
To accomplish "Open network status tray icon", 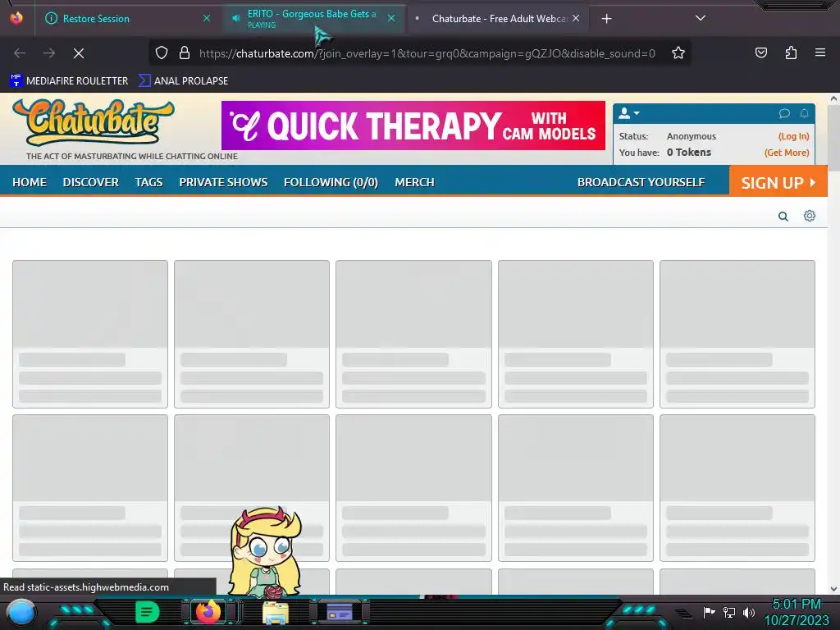I will click(729, 612).
